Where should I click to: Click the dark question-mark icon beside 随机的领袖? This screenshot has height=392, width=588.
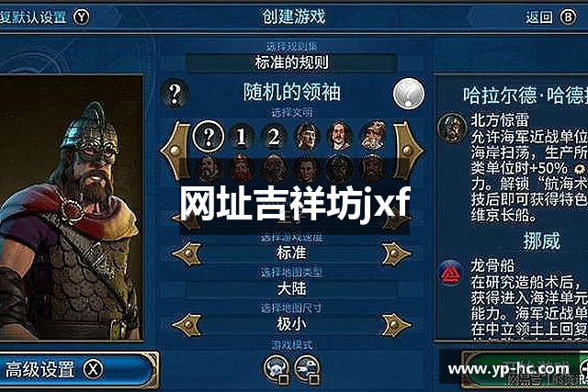175,94
